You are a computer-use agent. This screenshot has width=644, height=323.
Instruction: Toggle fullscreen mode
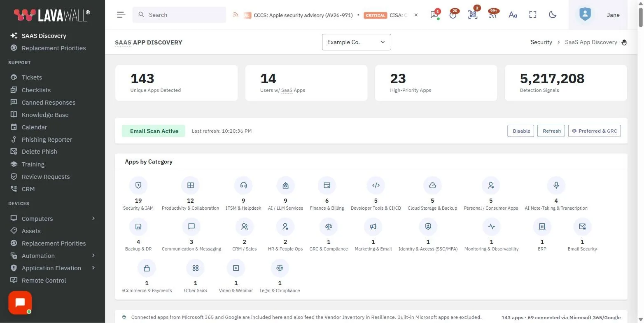533,15
